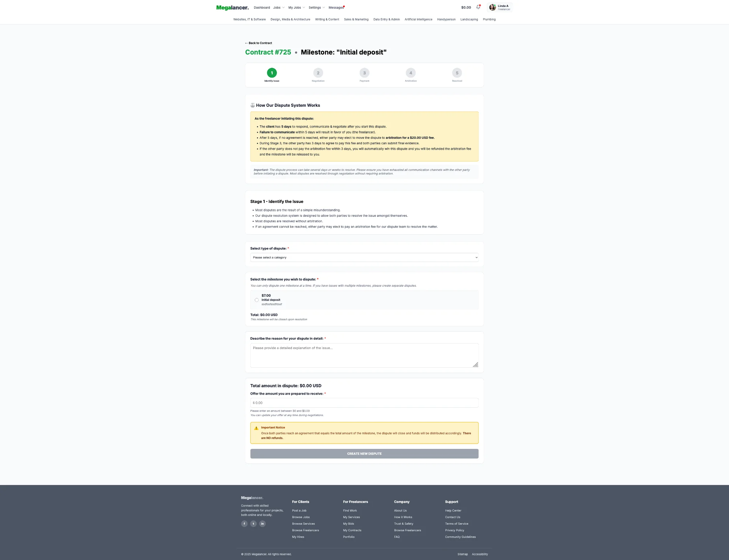Click the Identify Issue step circle
729x560 pixels.
tap(272, 73)
